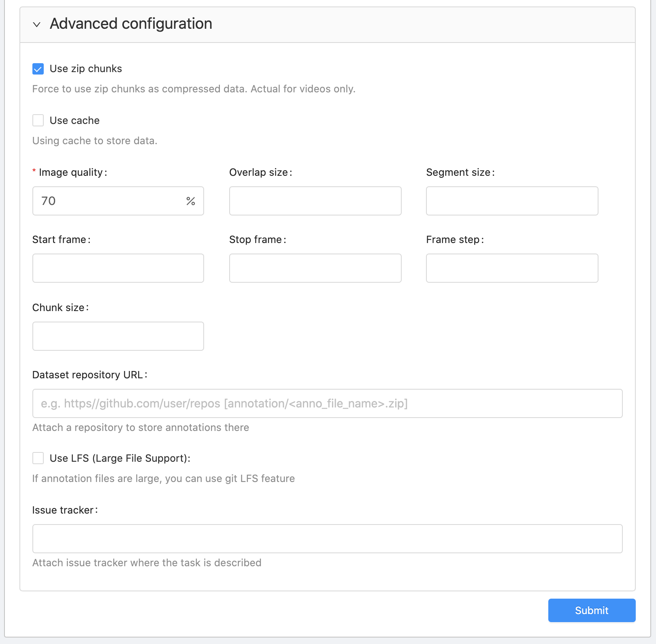This screenshot has width=656, height=644.
Task: Enable the Use cache checkbox
Action: point(38,120)
